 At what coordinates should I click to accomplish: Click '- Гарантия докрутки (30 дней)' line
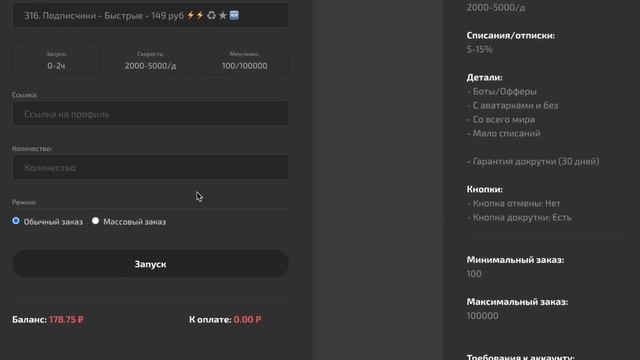point(533,161)
